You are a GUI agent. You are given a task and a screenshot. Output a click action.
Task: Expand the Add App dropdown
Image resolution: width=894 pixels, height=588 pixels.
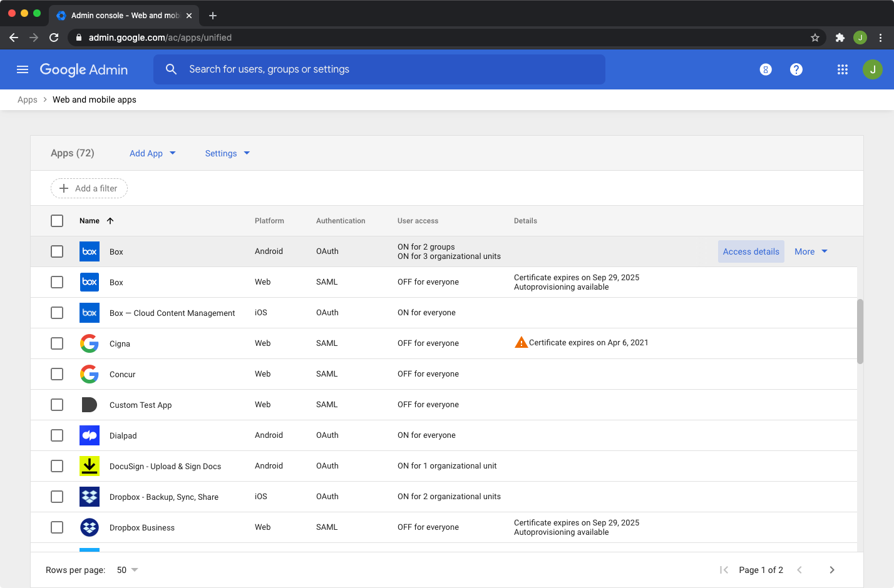point(153,153)
